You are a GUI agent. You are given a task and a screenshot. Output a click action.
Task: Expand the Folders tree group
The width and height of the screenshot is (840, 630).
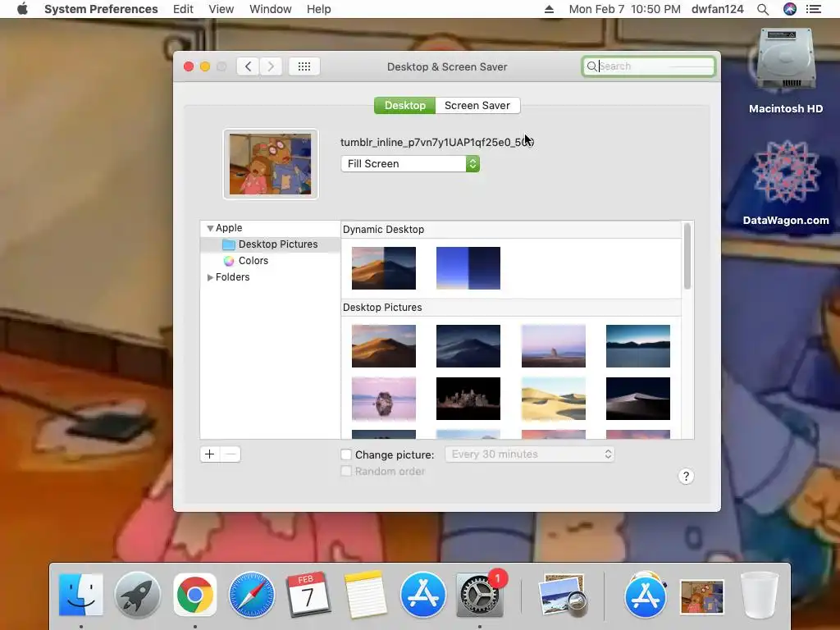coord(210,277)
